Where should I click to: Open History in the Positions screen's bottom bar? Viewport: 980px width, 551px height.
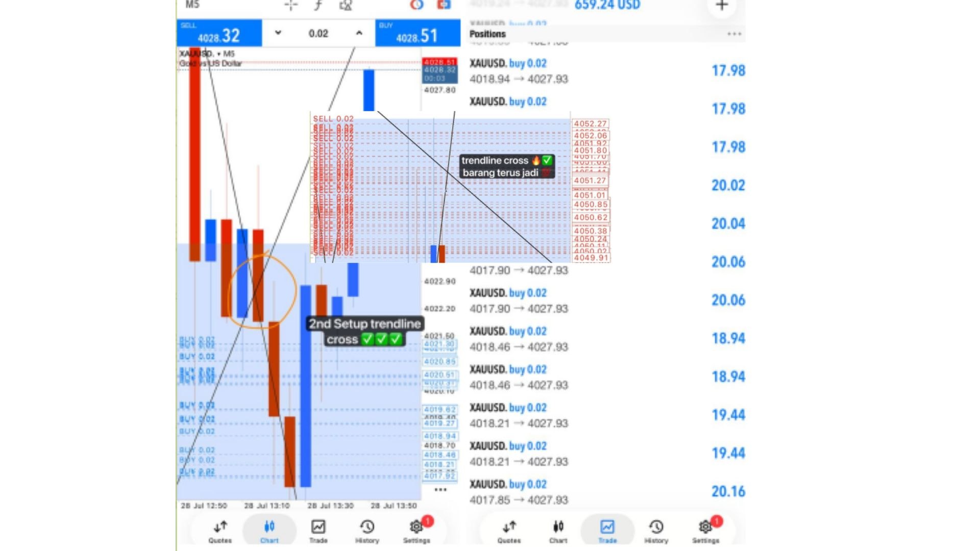(x=656, y=532)
